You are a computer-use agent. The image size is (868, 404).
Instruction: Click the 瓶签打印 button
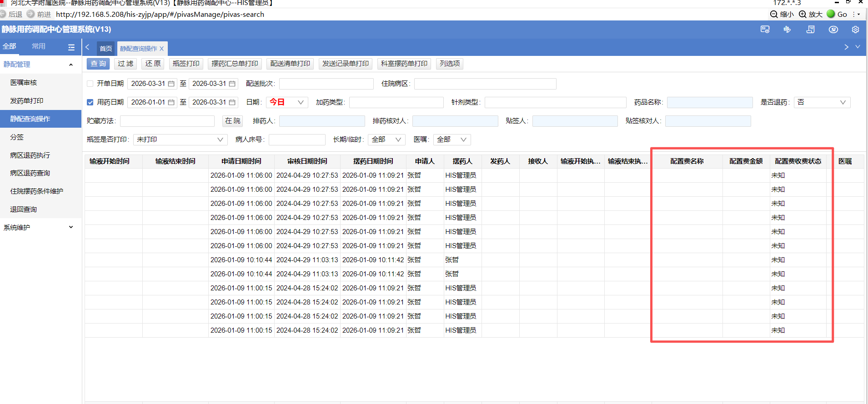(x=186, y=64)
